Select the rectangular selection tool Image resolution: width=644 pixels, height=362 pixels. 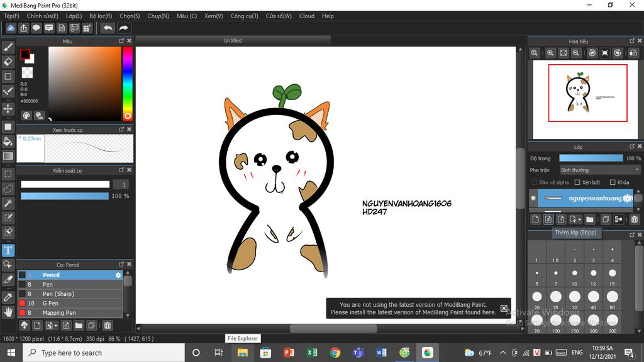pyautogui.click(x=8, y=174)
